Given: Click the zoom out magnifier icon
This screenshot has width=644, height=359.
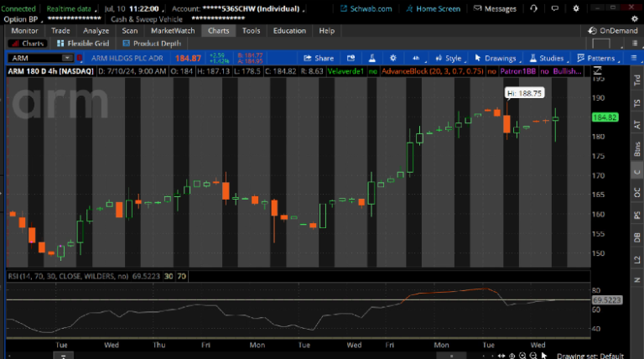Looking at the screenshot, I should [533, 356].
